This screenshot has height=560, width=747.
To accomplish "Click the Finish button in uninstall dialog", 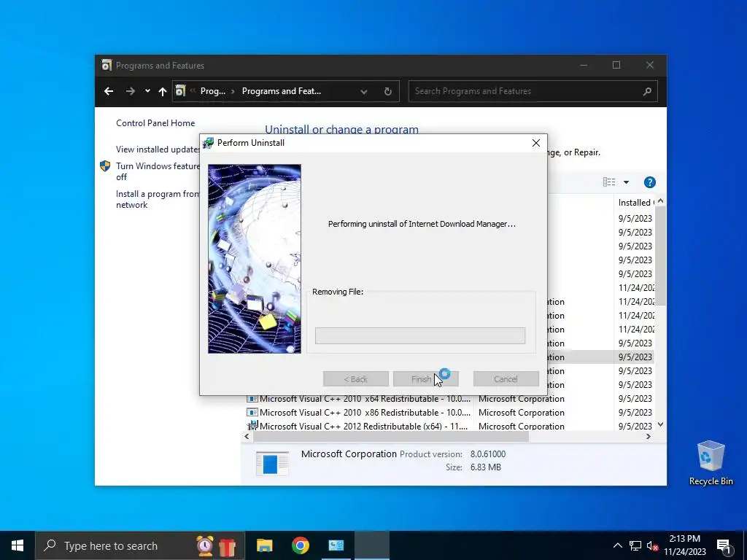I will tap(425, 379).
